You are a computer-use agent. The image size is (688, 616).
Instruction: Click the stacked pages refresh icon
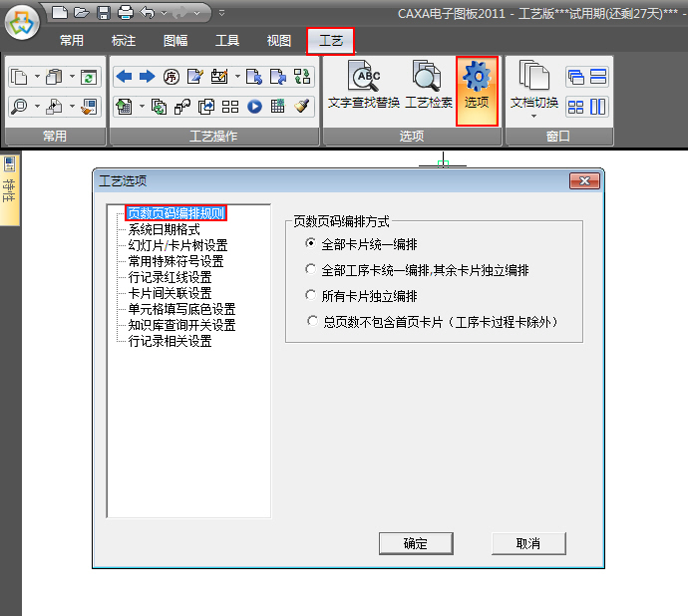pyautogui.click(x=159, y=107)
